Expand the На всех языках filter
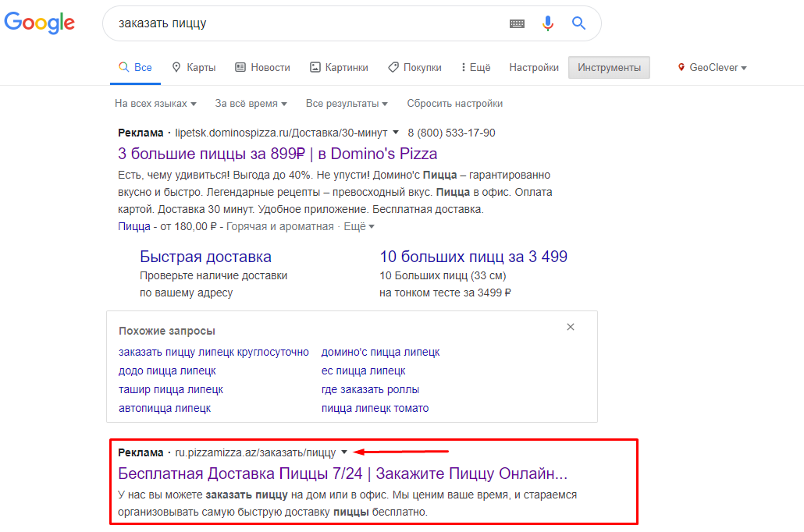The height and width of the screenshot is (532, 804). 156,104
